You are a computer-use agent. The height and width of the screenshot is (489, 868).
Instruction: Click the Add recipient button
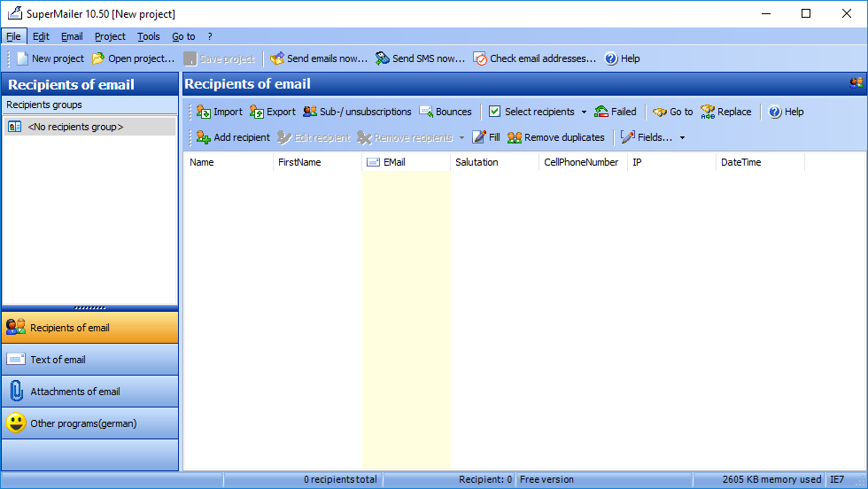click(x=232, y=137)
